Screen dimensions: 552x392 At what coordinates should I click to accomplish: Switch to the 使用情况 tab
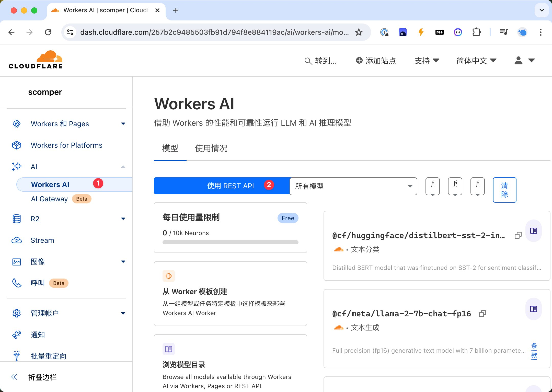[x=211, y=148]
